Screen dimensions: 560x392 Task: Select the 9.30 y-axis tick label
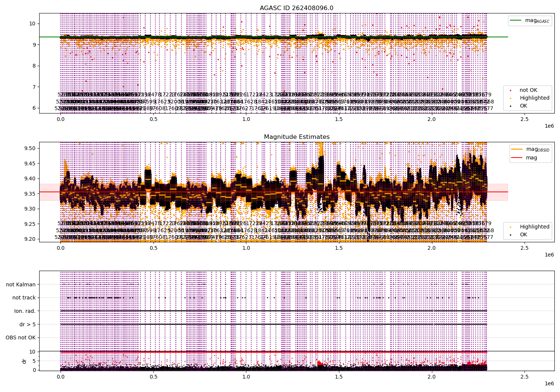(x=30, y=209)
